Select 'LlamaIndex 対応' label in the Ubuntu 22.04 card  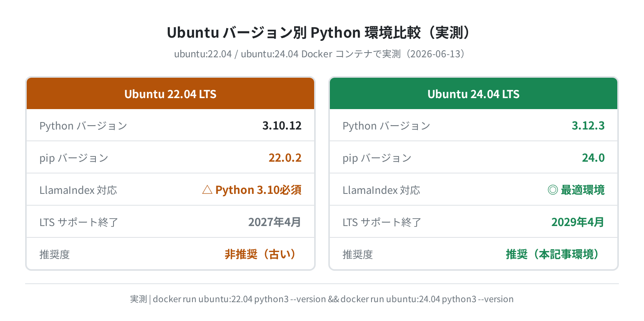tap(78, 190)
